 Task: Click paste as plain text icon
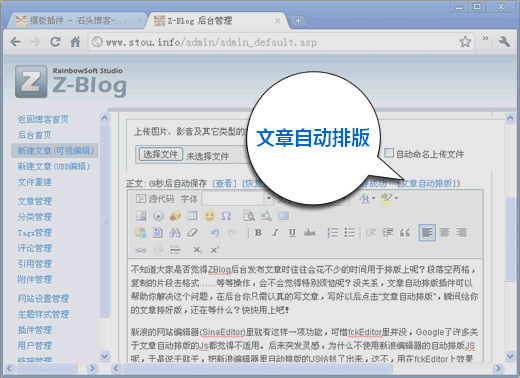pos(158,232)
